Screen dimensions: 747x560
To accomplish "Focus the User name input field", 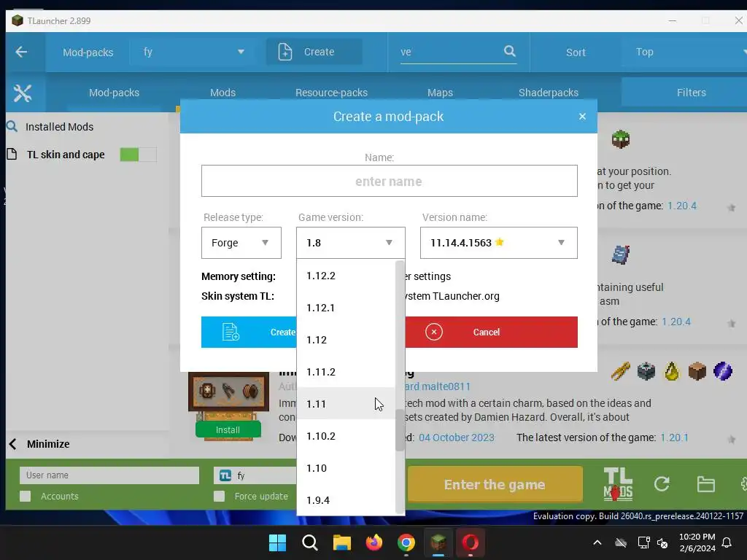I will 109,475.
